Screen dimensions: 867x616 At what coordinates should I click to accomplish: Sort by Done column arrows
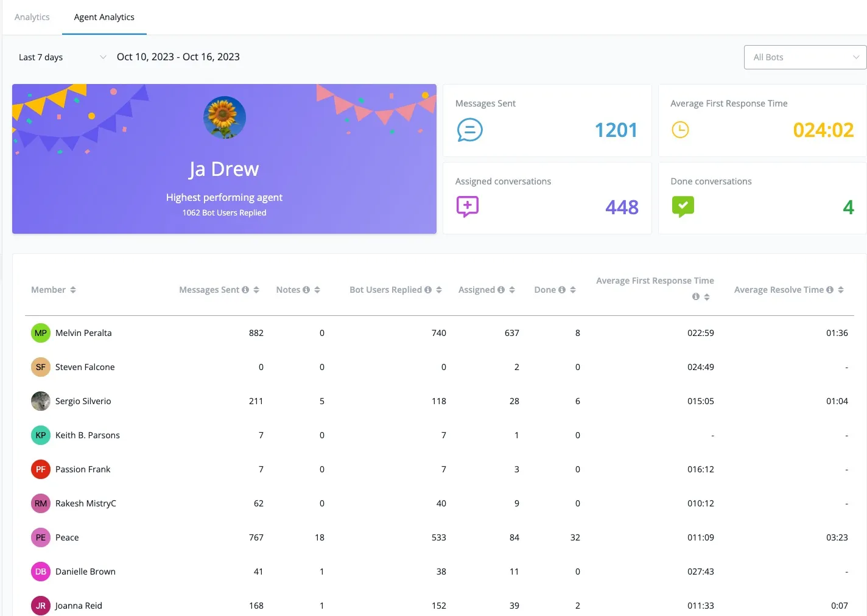(573, 290)
